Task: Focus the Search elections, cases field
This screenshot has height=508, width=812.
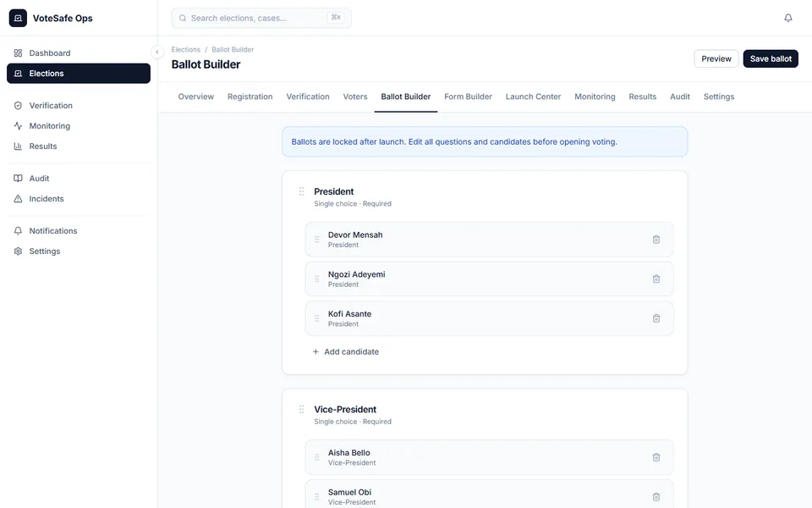Action: (261, 18)
